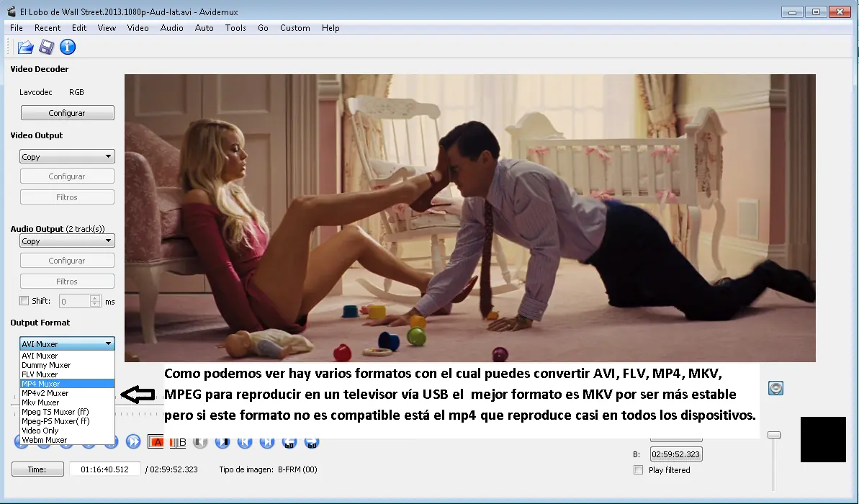Open the Audio menu
The width and height of the screenshot is (859, 504).
point(171,28)
